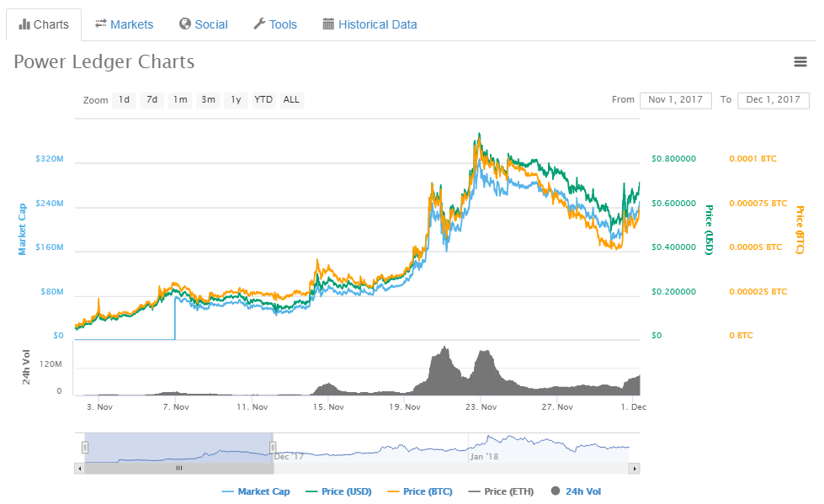This screenshot has width=824, height=504.
Task: Click the 'Power Ledger Charts' heading
Action: pyautogui.click(x=104, y=62)
